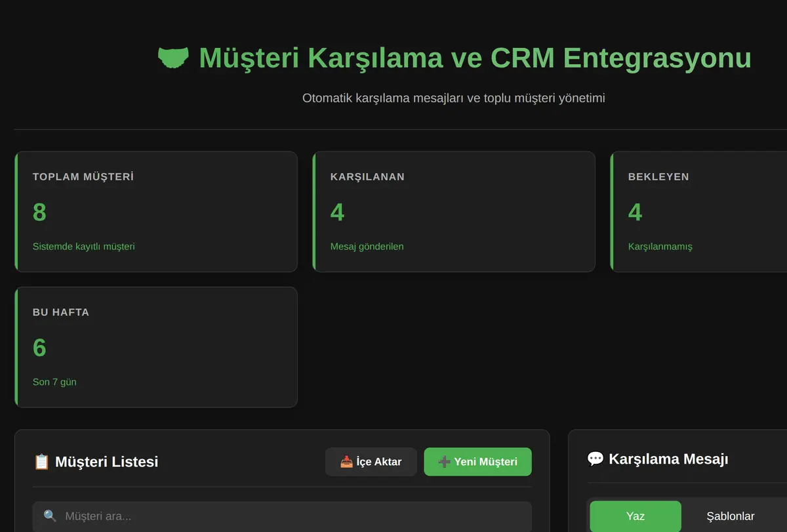
Task: Click the Karşılanmamış caption
Action: point(660,247)
